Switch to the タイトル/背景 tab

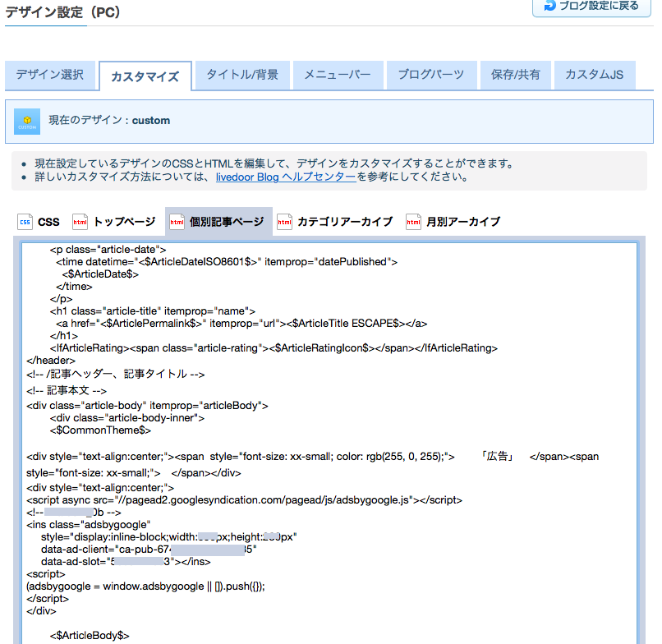242,75
